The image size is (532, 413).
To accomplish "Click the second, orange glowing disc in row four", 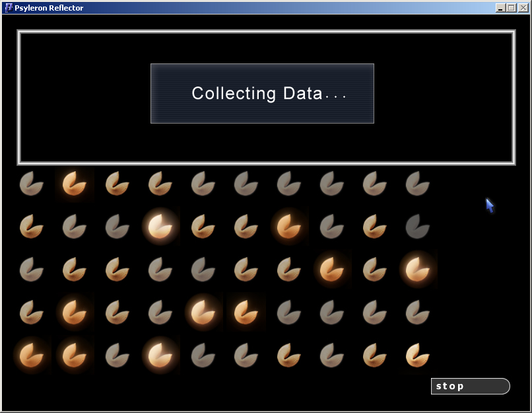I will (75, 313).
